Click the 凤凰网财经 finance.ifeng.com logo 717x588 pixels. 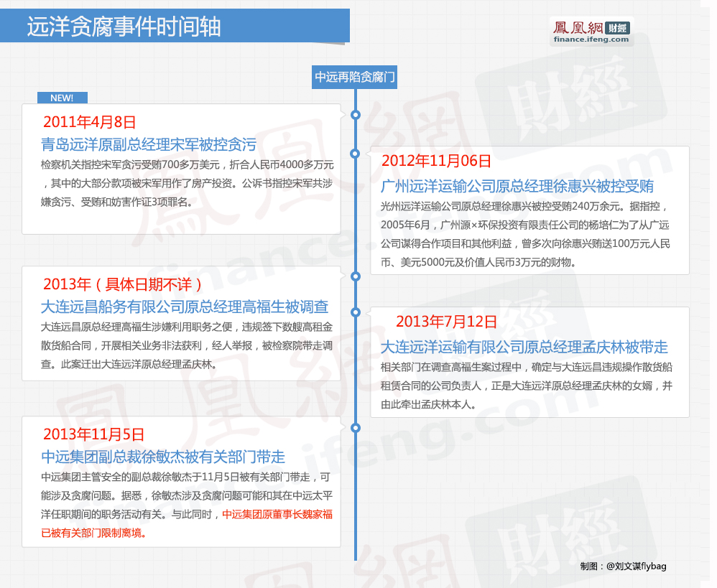point(591,32)
